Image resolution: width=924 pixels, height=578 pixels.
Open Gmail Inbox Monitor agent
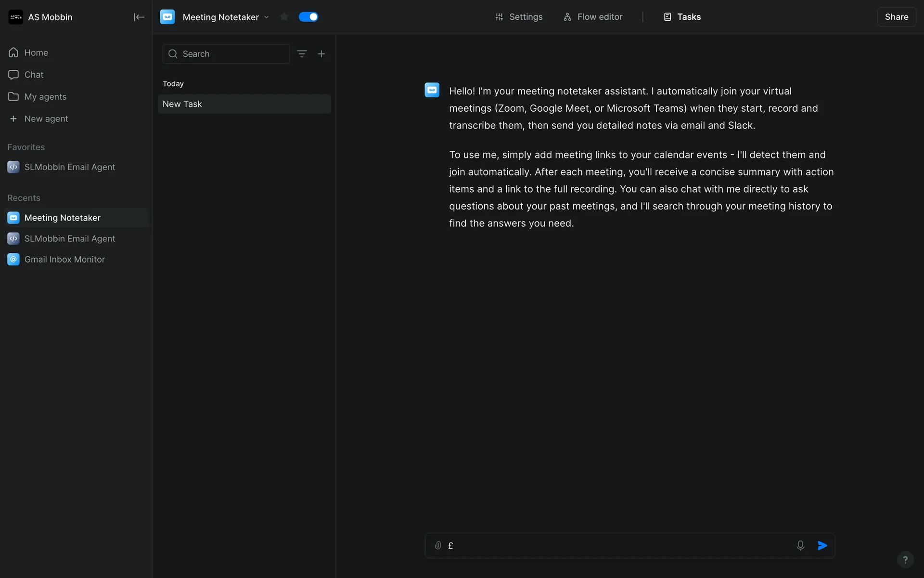click(64, 259)
